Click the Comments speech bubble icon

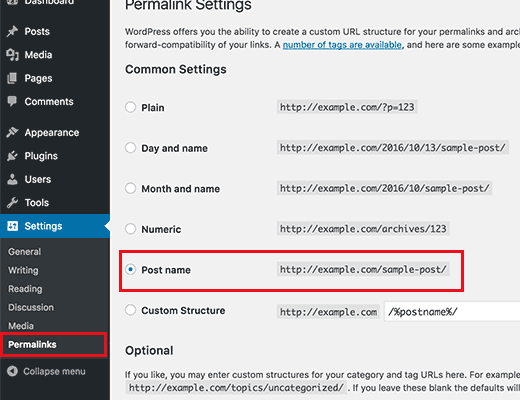coord(12,101)
